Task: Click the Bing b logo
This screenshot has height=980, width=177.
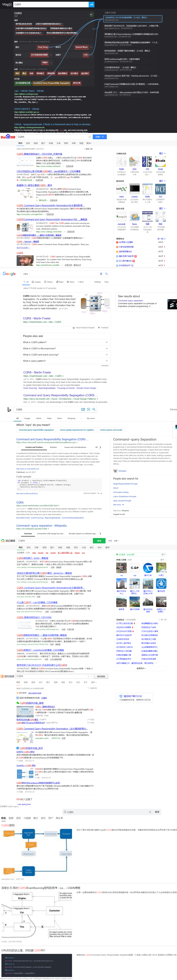Action: (9, 409)
